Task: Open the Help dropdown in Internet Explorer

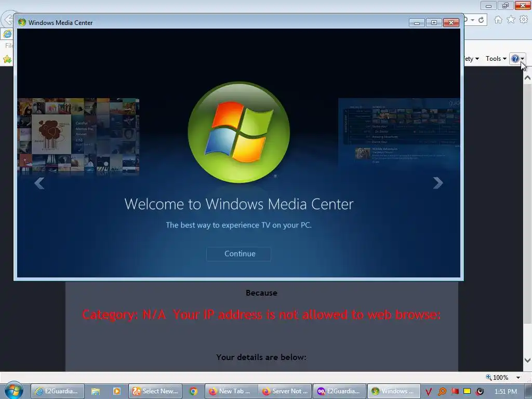Action: tap(518, 59)
